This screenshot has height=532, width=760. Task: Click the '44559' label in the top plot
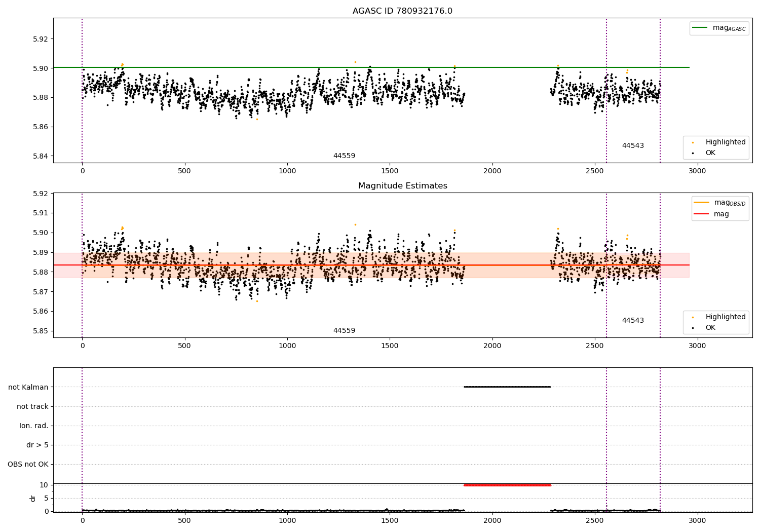click(x=344, y=156)
